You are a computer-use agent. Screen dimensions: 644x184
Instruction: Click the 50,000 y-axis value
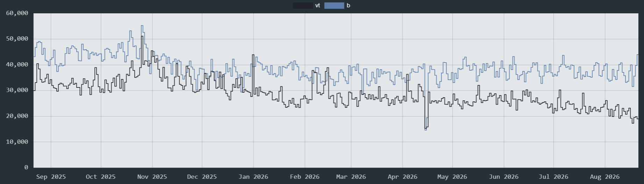pyautogui.click(x=17, y=39)
